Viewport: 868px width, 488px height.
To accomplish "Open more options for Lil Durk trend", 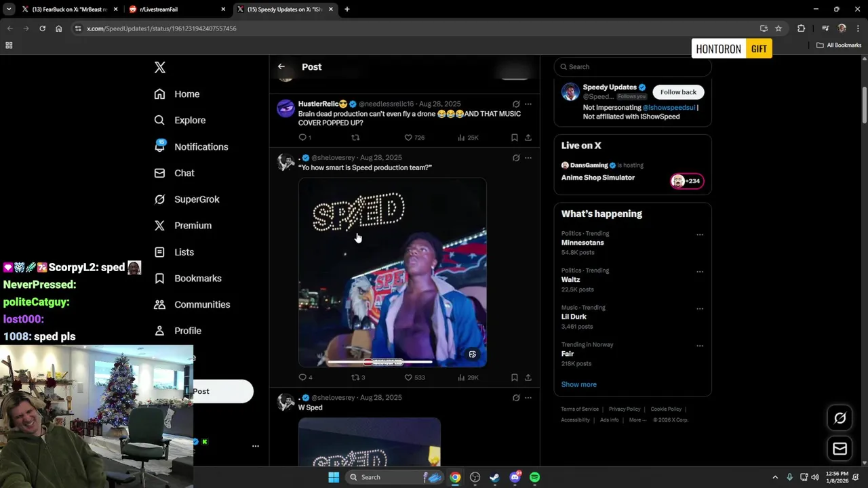I will (x=700, y=308).
